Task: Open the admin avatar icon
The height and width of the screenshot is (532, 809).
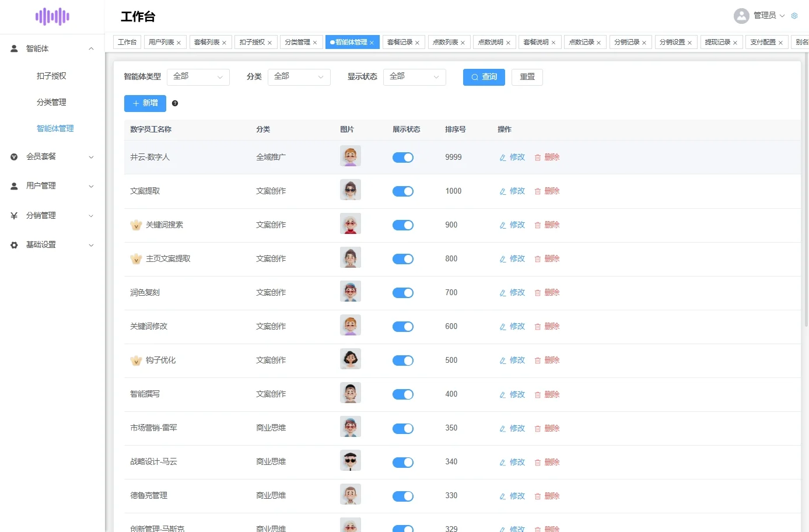Action: [741, 16]
